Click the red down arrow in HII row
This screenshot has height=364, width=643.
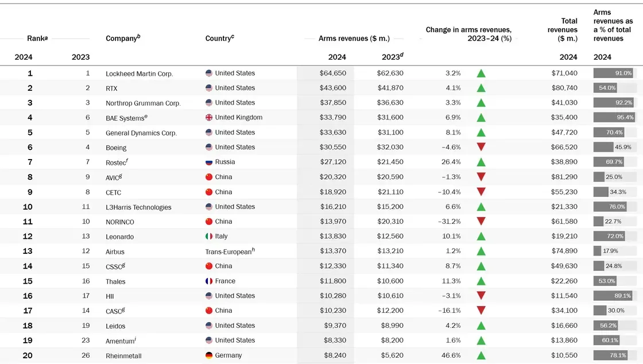click(x=481, y=296)
